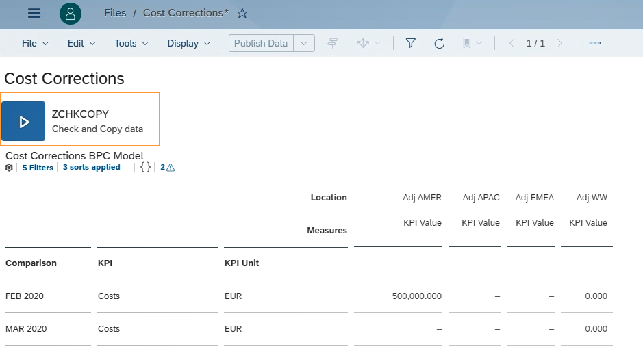Click Costs in the MAR 2020 row
This screenshot has width=643, height=364.
[x=109, y=328]
